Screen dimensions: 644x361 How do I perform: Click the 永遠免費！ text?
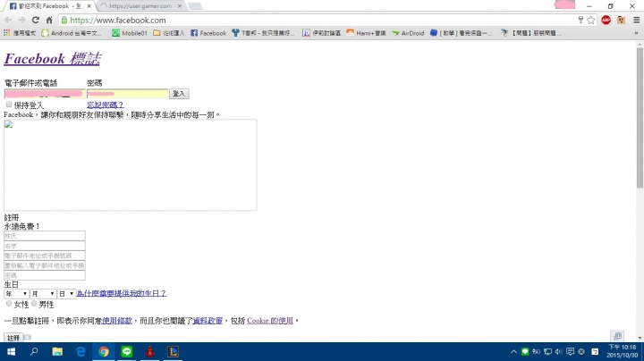click(21, 226)
